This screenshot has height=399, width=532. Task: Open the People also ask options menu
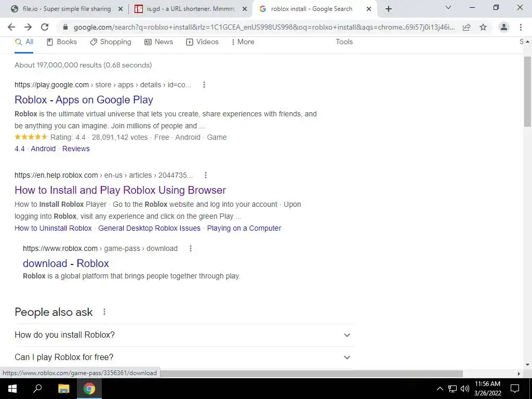pos(104,312)
